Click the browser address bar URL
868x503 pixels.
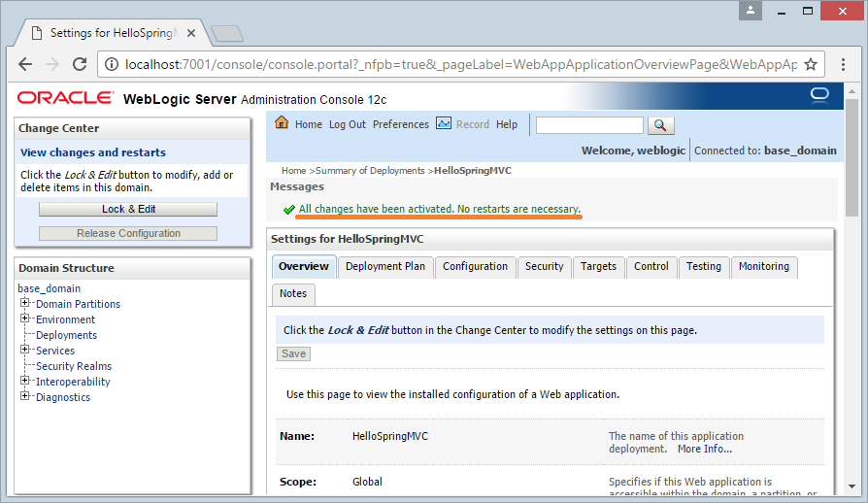460,64
